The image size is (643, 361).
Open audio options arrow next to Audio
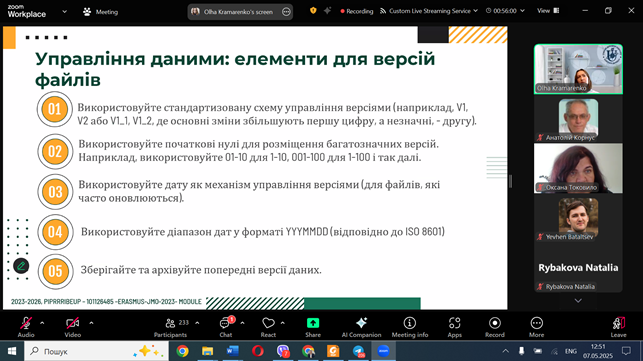[x=42, y=323]
